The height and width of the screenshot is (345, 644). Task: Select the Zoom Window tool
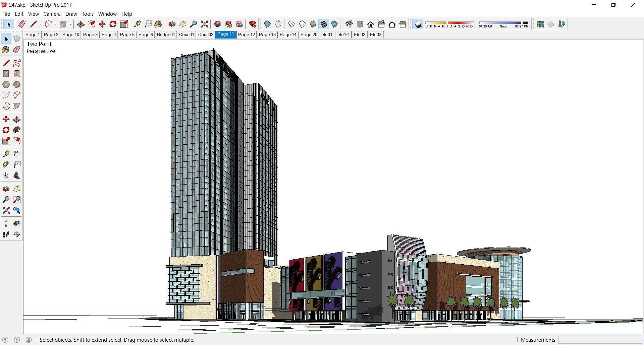pos(17,200)
